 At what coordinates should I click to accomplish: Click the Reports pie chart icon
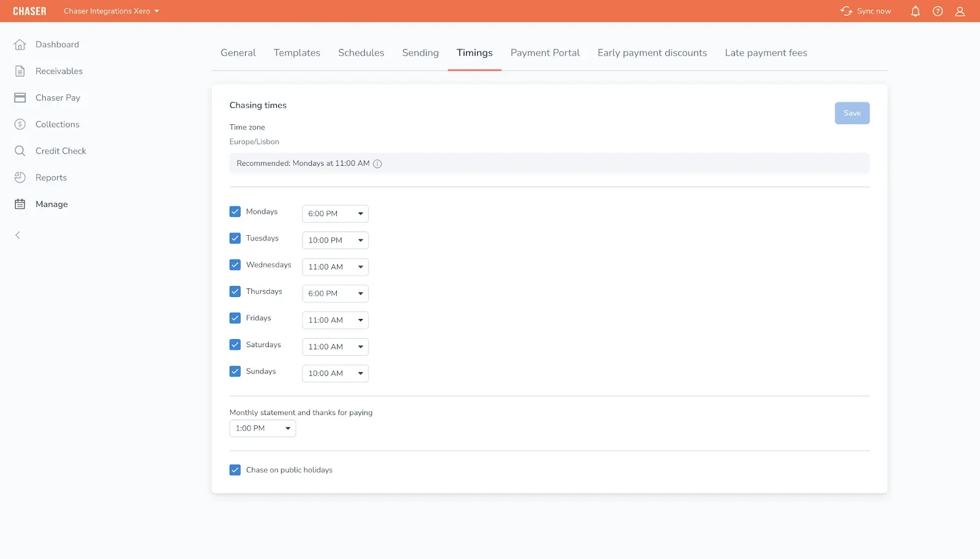coord(20,178)
